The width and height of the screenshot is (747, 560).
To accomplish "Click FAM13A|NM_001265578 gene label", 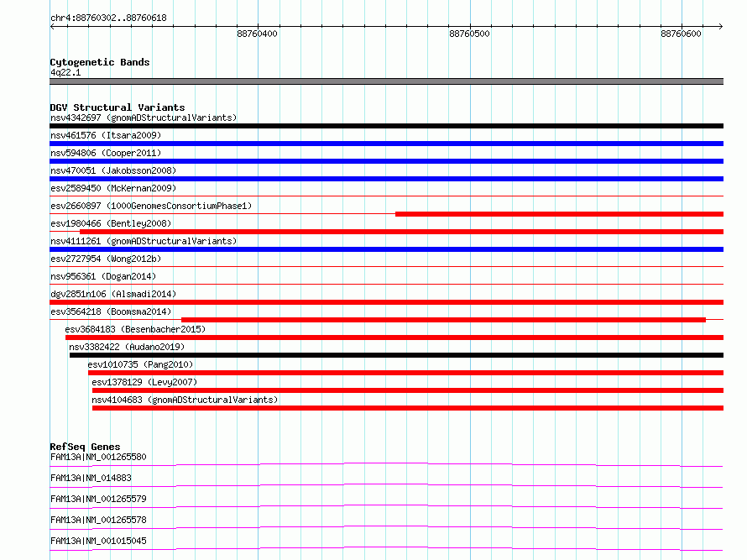I will point(98,520).
